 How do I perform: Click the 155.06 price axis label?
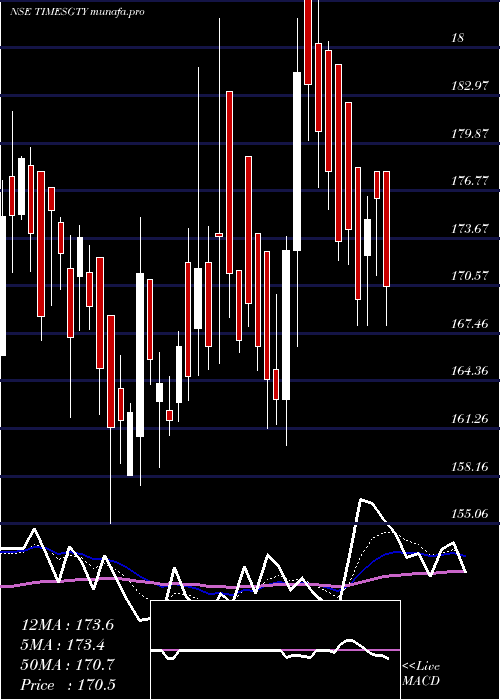point(470,514)
